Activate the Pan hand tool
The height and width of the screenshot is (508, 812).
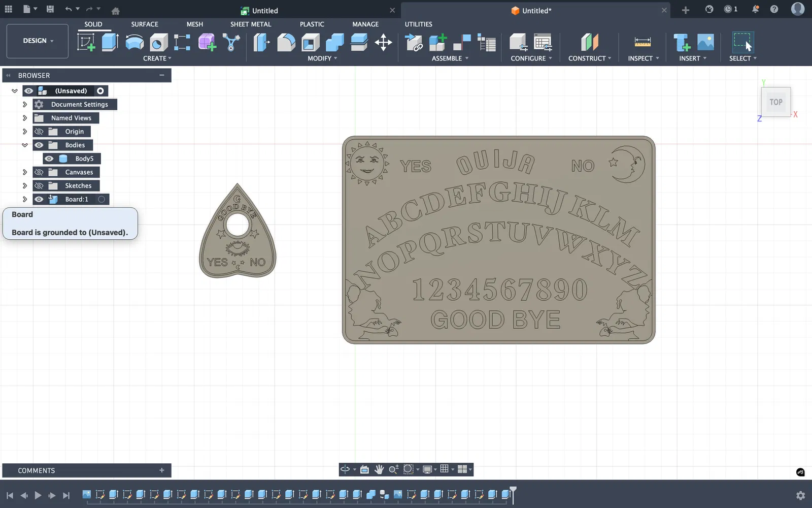click(379, 469)
